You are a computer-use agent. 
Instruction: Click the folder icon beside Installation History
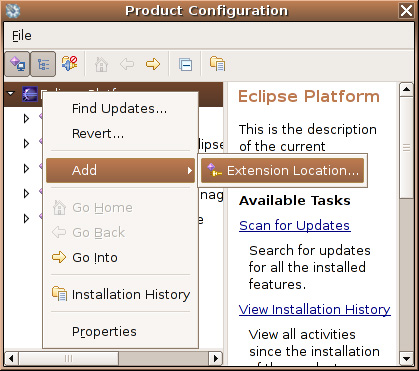[59, 294]
